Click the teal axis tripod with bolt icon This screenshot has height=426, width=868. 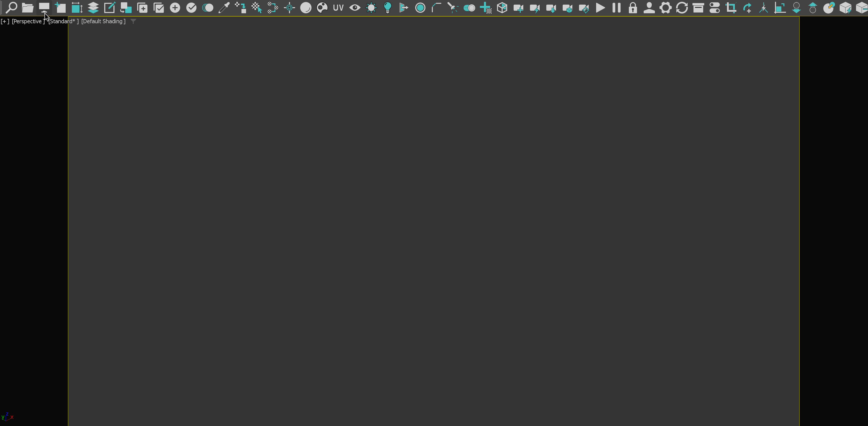tap(763, 7)
